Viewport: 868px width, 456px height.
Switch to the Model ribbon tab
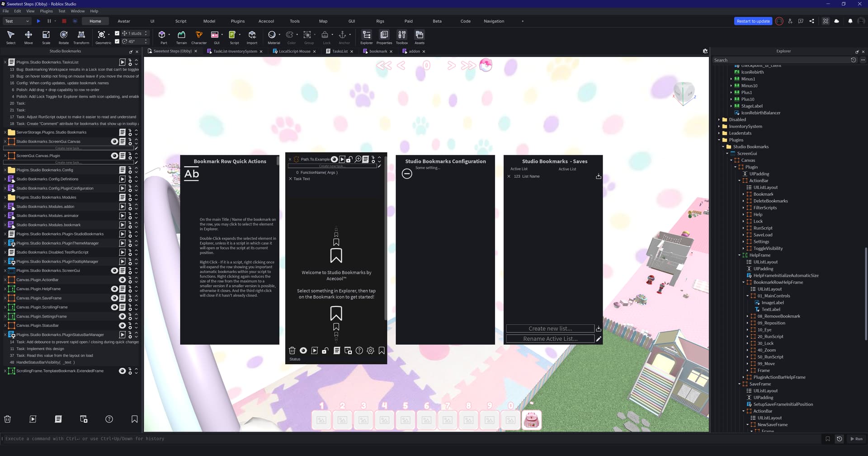(209, 21)
